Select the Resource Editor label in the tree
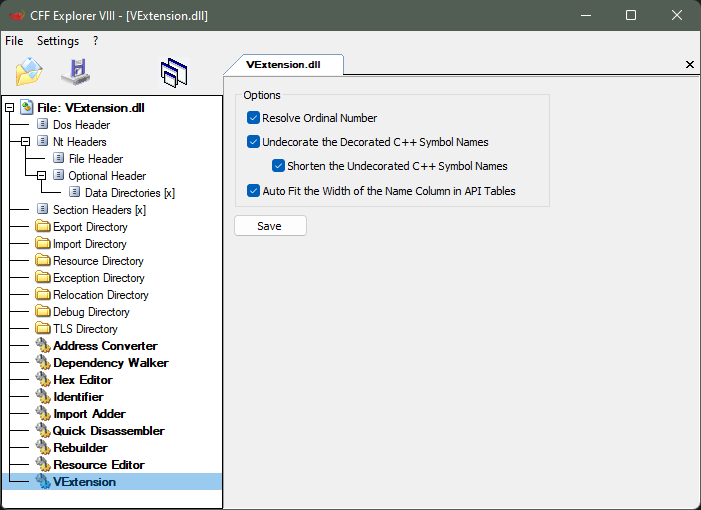This screenshot has width=701, height=510. 99,464
